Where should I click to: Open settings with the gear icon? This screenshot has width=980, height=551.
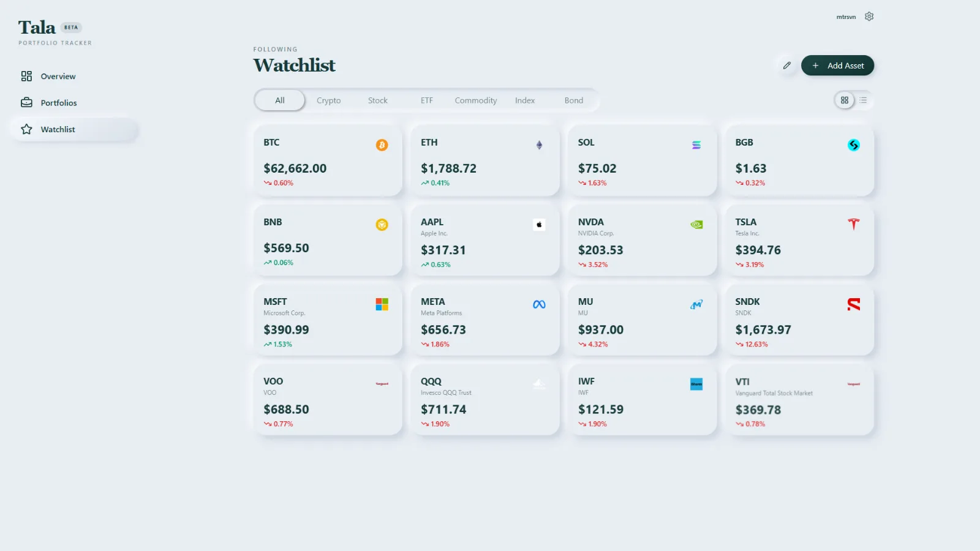coord(869,17)
